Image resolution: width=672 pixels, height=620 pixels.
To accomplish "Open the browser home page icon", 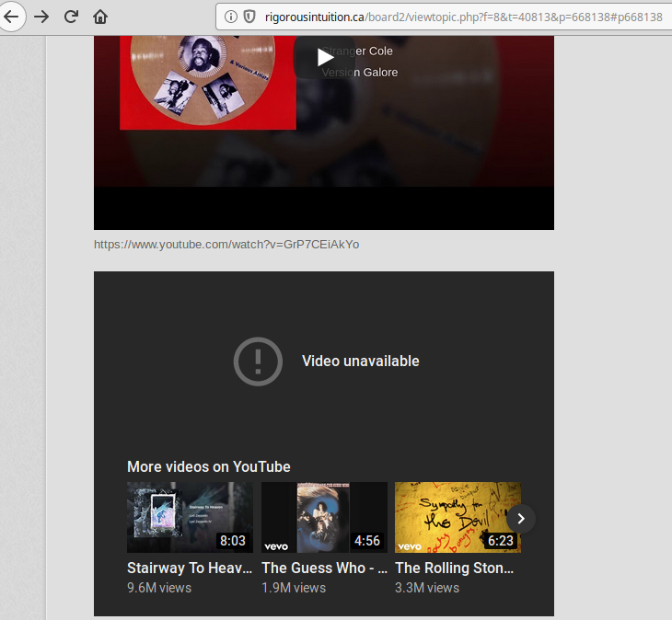I will (x=100, y=17).
